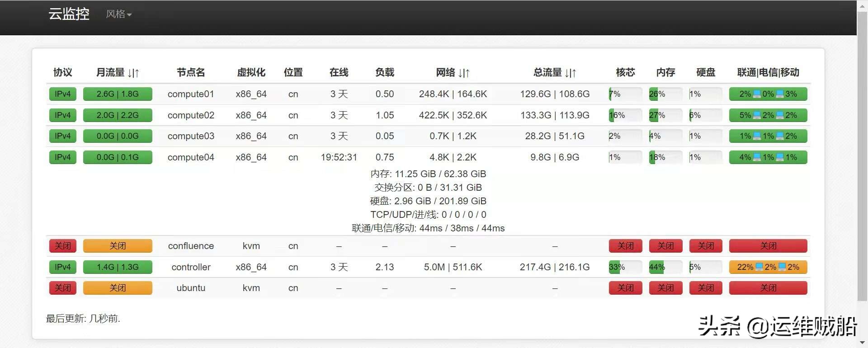Collapse the compute04 node details

[428, 157]
